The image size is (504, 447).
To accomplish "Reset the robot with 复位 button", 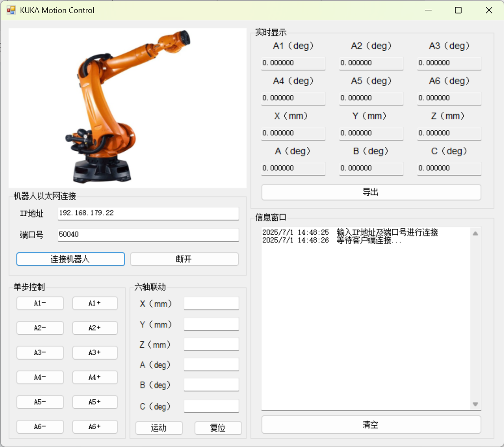I will tap(218, 428).
